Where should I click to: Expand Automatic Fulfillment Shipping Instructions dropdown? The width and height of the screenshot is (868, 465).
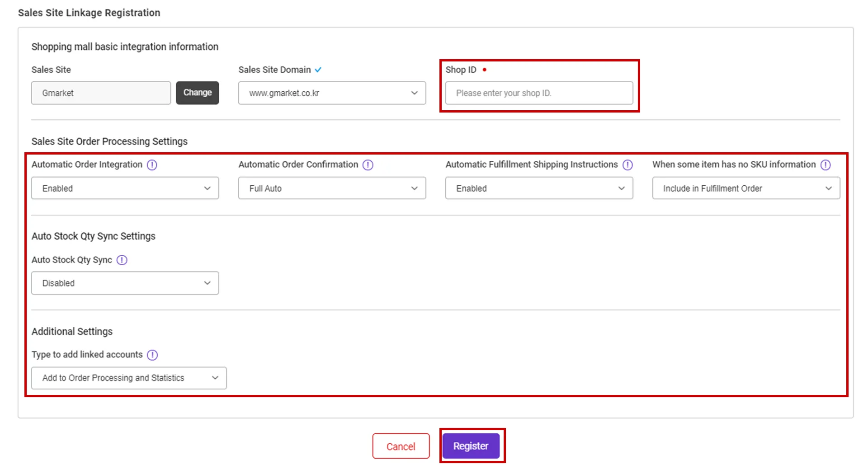coord(539,188)
